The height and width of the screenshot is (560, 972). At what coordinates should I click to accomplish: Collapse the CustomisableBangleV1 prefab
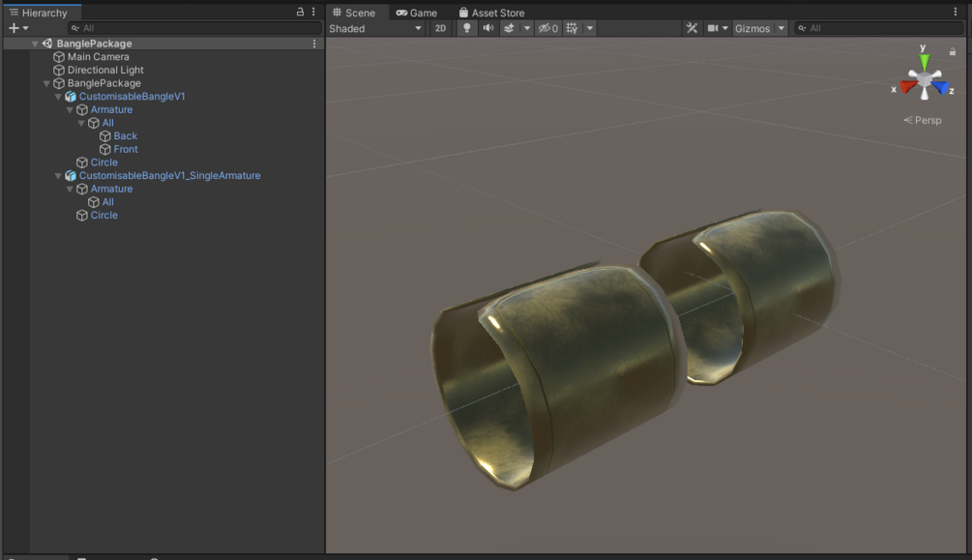[58, 97]
